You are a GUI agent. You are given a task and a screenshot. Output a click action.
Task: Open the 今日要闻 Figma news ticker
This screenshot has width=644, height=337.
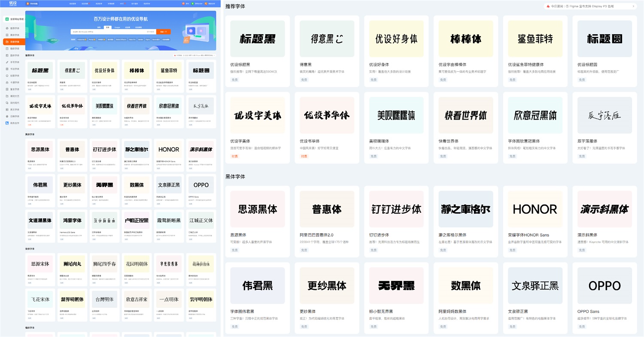590,6
